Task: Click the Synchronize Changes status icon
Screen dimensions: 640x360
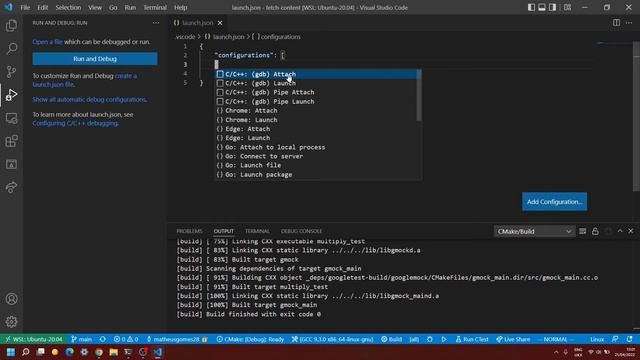Action: pos(102,339)
